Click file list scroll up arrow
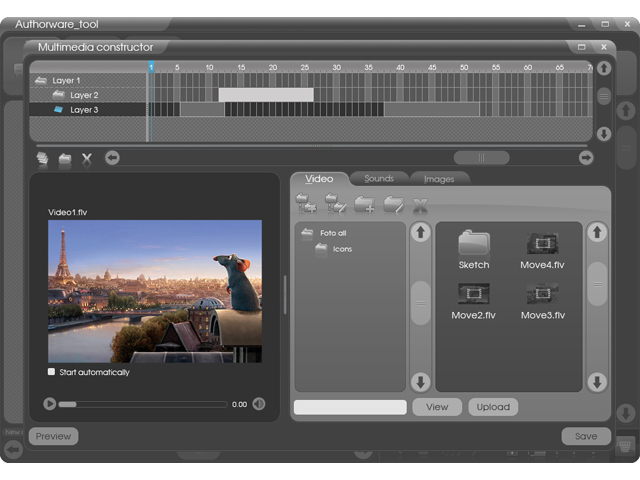The width and height of the screenshot is (640, 480). pyautogui.click(x=597, y=233)
